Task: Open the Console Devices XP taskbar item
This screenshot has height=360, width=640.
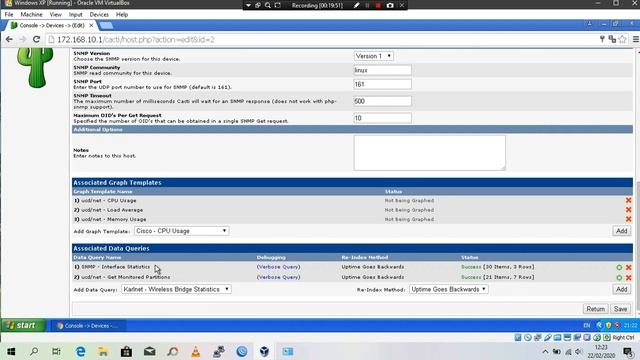Action: 89,326
